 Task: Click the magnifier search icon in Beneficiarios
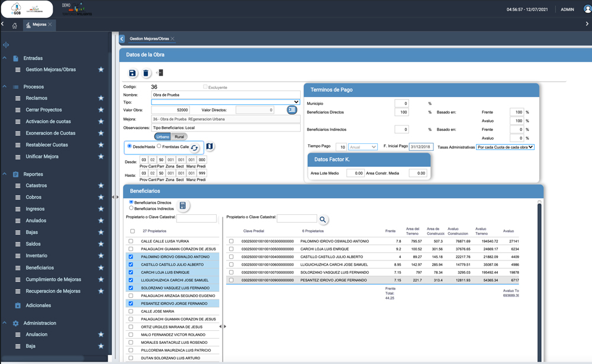[x=323, y=220]
